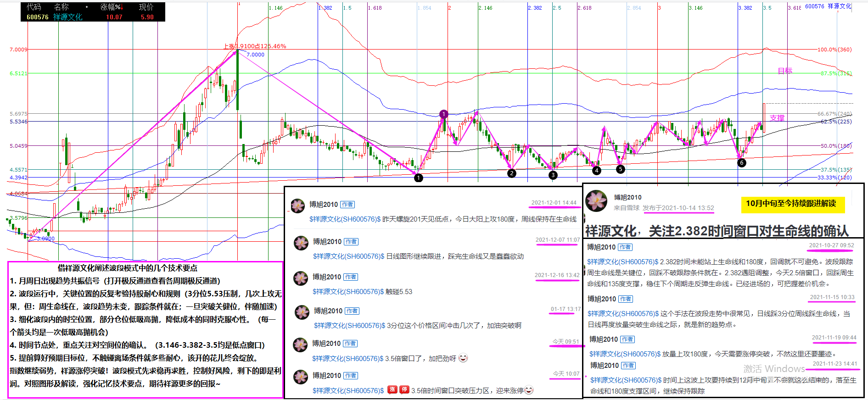Screen dimensions: 868x400
Task: Click the 现价 column header
Action: click(146, 7)
